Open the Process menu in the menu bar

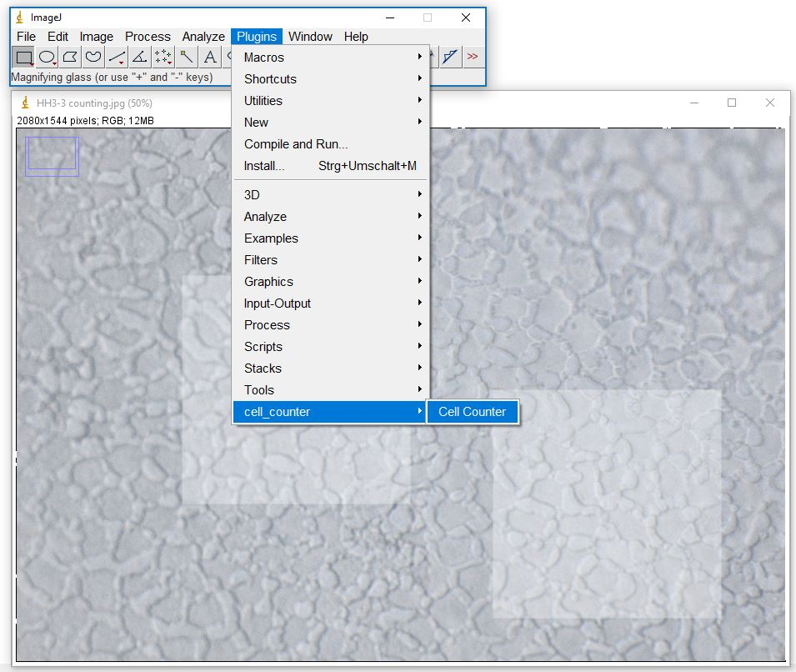click(148, 37)
